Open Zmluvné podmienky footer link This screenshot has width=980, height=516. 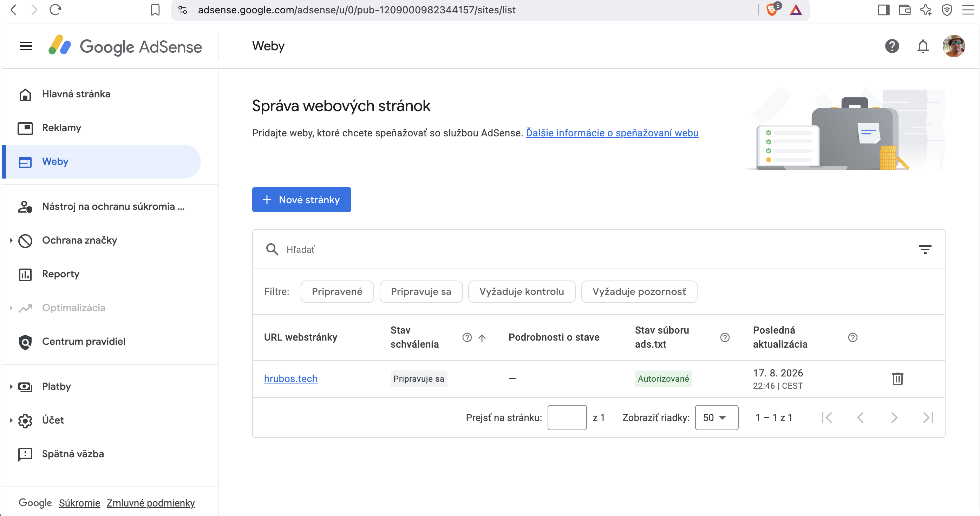coord(151,503)
